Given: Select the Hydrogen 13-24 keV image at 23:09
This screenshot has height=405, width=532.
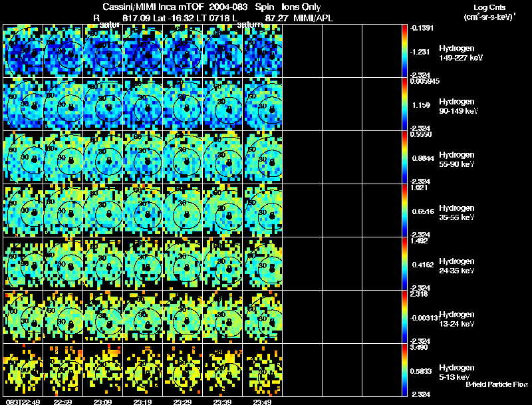Looking at the screenshot, I should 103,317.
